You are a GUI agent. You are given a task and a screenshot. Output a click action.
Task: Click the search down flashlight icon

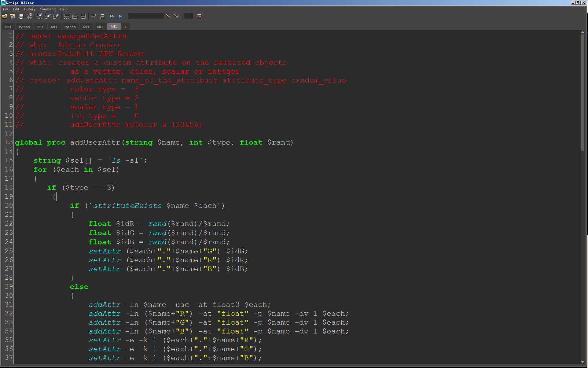click(168, 16)
